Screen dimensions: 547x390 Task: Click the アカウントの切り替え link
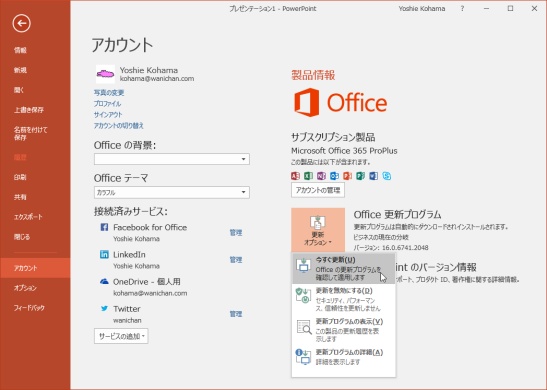(x=119, y=125)
